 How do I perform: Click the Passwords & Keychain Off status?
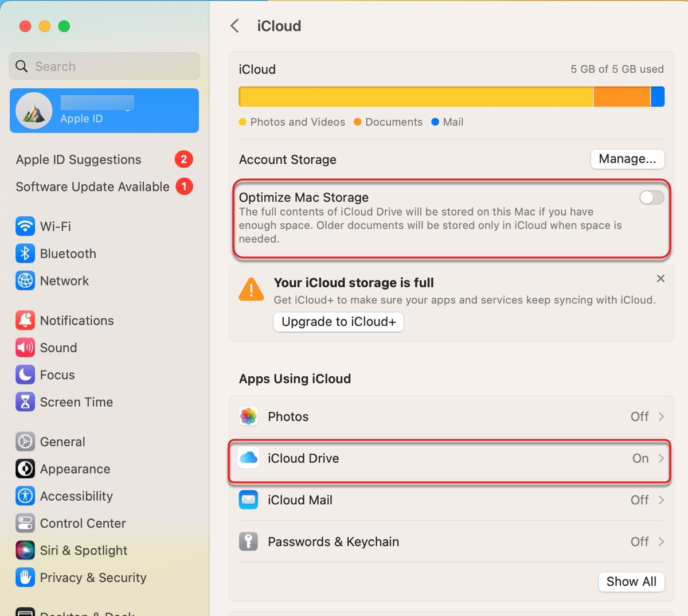639,541
